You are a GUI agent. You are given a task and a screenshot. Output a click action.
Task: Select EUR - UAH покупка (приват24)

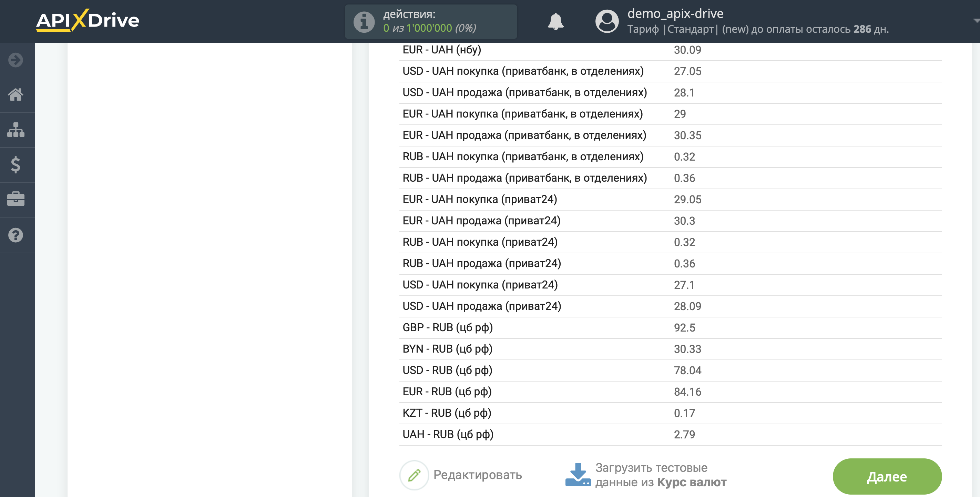(x=670, y=200)
